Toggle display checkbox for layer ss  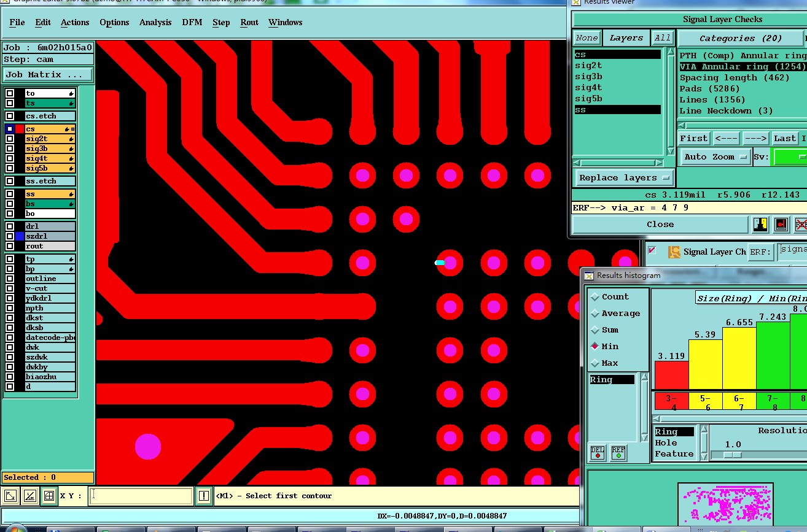click(x=10, y=194)
